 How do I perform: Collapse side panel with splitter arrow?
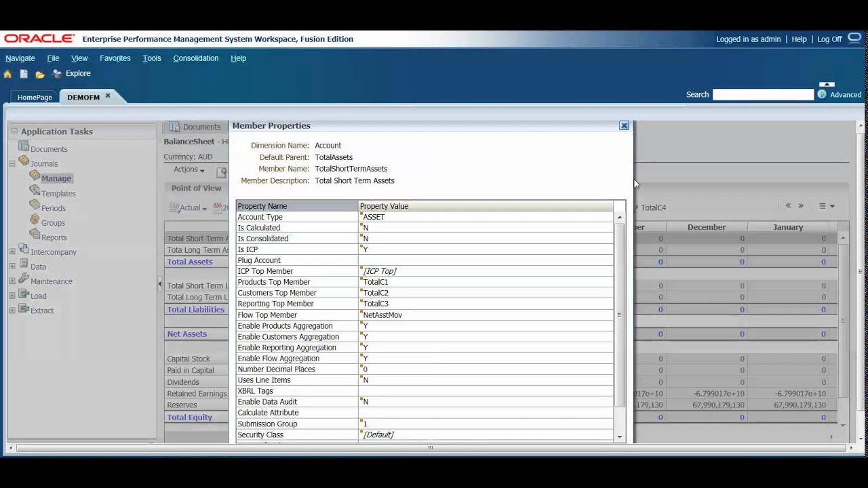click(159, 283)
